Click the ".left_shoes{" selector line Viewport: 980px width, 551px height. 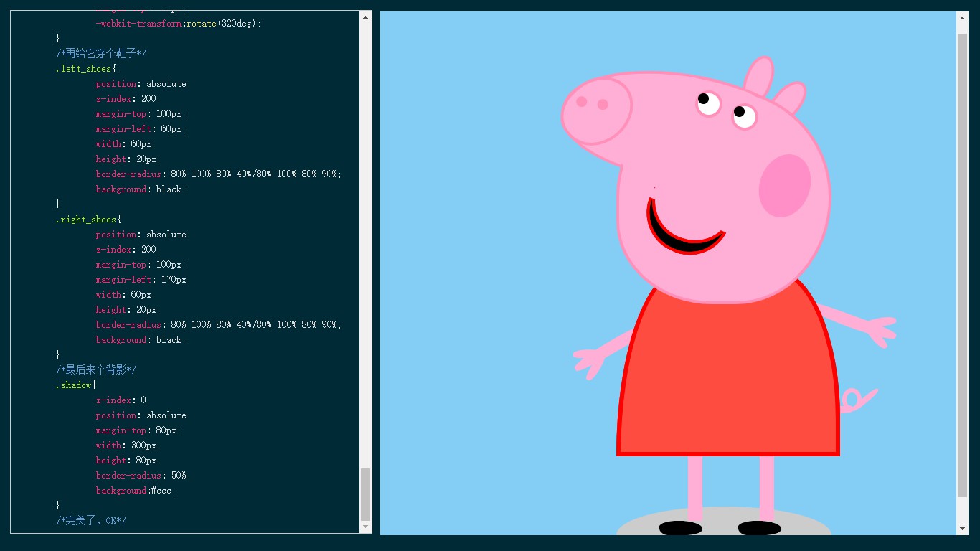click(x=85, y=69)
